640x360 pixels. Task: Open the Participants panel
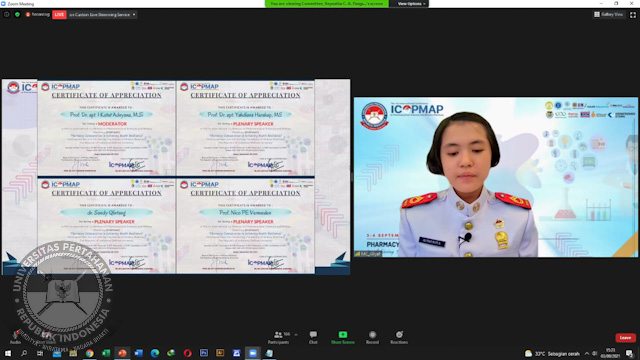[279, 338]
